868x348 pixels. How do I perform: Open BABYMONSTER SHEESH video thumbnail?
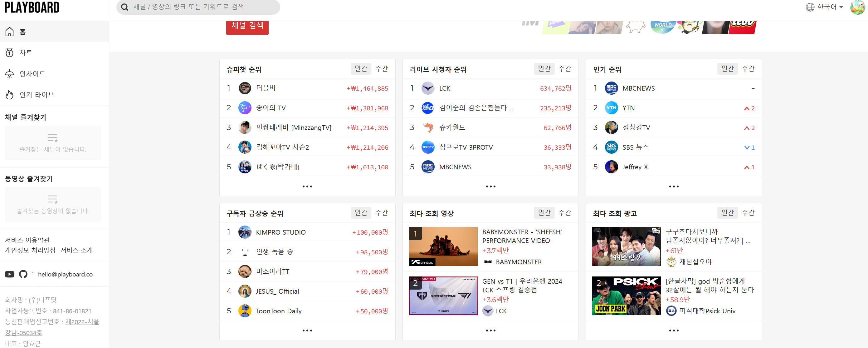coord(443,246)
